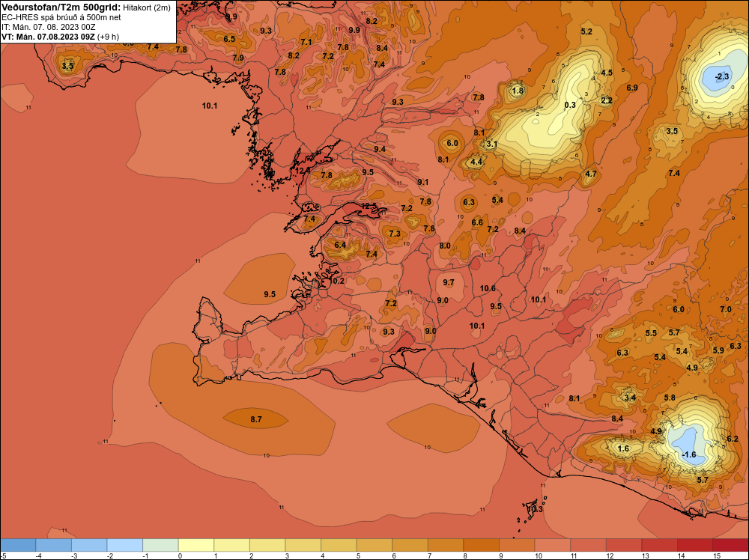
Task: Click the 12.4 temperature label
Action: [303, 171]
